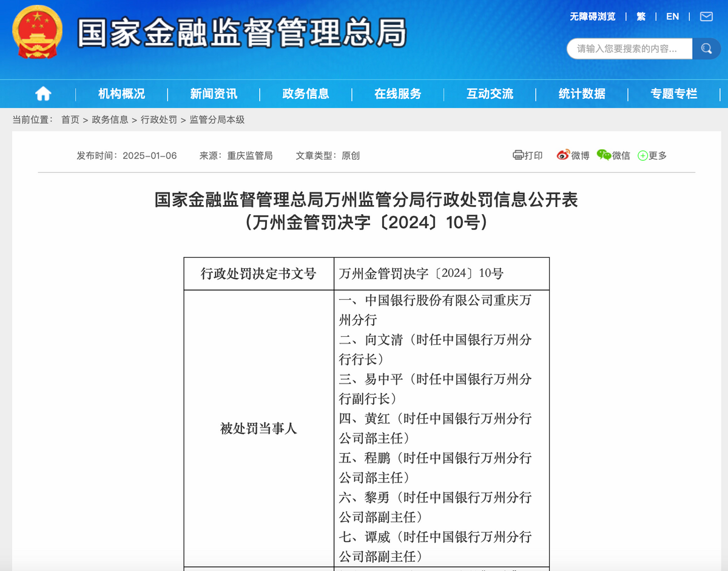The image size is (728, 571).
Task: Click the printer icon beside 打印
Action: 518,155
